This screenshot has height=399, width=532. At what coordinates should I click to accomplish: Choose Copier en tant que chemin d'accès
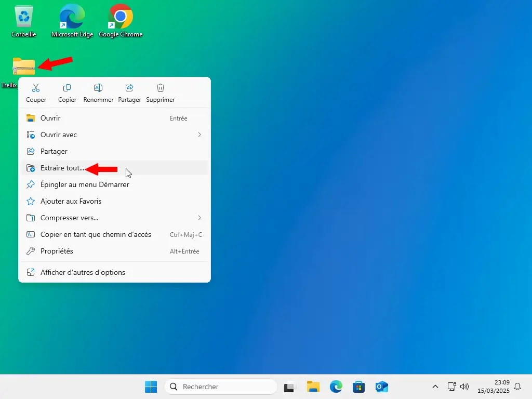click(x=114, y=234)
